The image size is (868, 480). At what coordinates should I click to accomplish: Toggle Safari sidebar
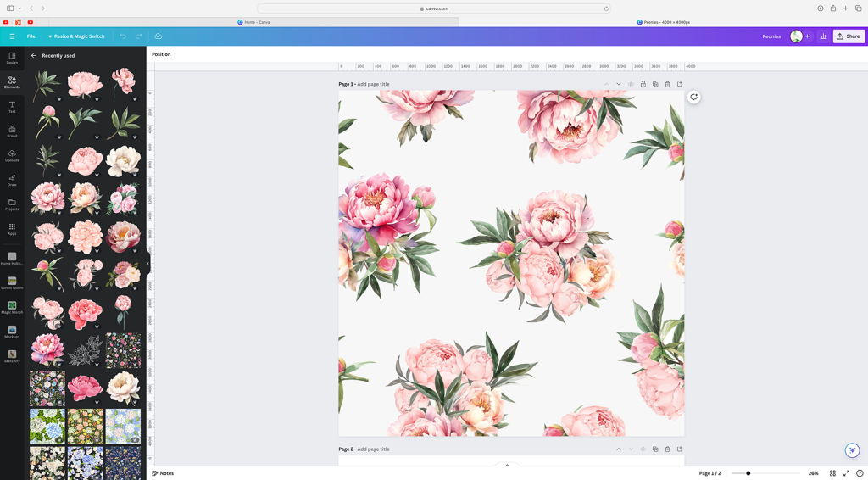(10, 8)
